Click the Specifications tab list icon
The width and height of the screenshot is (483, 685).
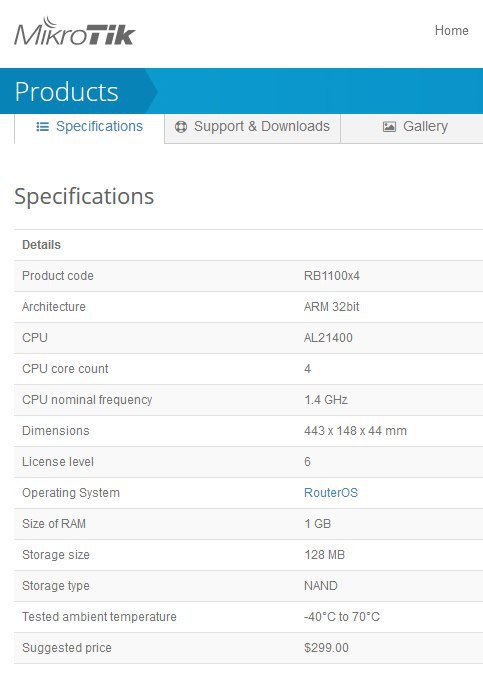click(42, 127)
